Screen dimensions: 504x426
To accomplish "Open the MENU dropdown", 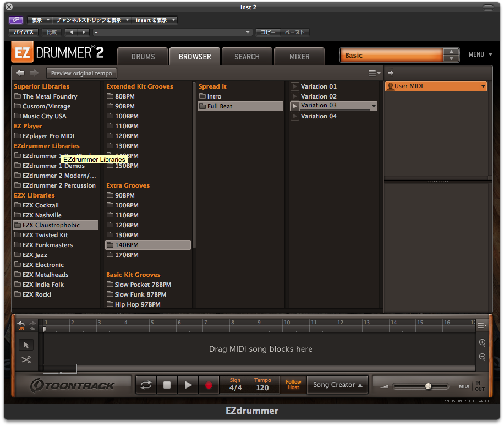I will point(480,54).
